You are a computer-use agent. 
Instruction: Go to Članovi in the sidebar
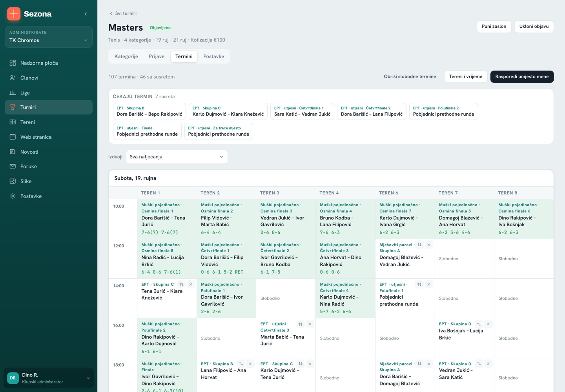click(x=49, y=78)
